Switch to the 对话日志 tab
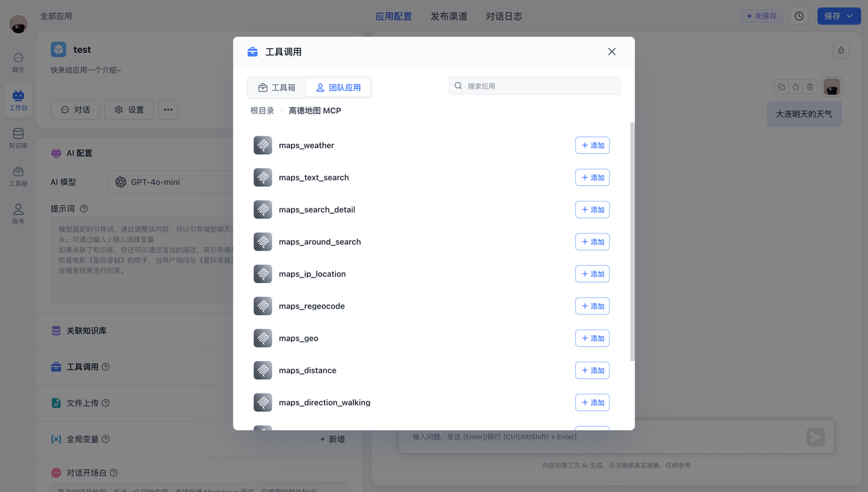This screenshot has height=492, width=868. (504, 16)
